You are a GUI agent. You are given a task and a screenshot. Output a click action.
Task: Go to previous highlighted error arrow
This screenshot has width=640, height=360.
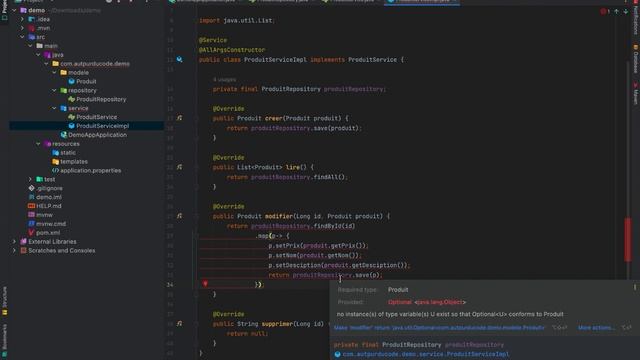tap(616, 12)
